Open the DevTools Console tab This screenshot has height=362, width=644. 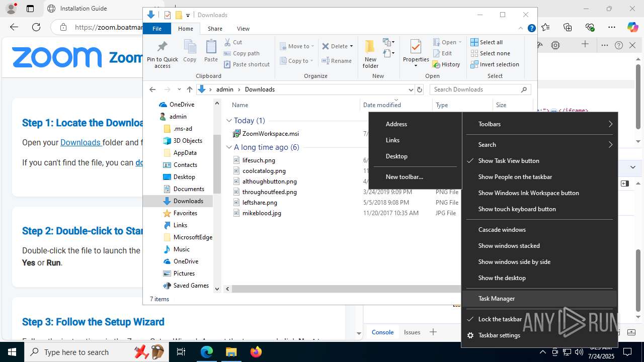coord(382,332)
